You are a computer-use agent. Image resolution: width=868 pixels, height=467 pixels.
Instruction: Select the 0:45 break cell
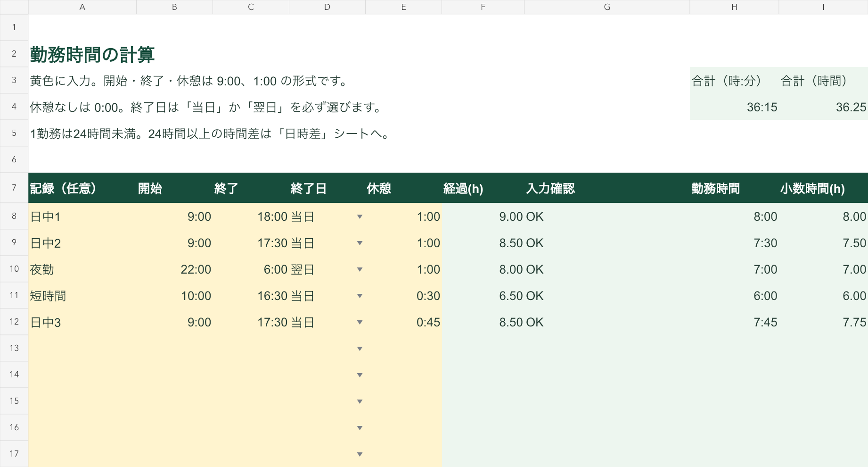(x=404, y=322)
